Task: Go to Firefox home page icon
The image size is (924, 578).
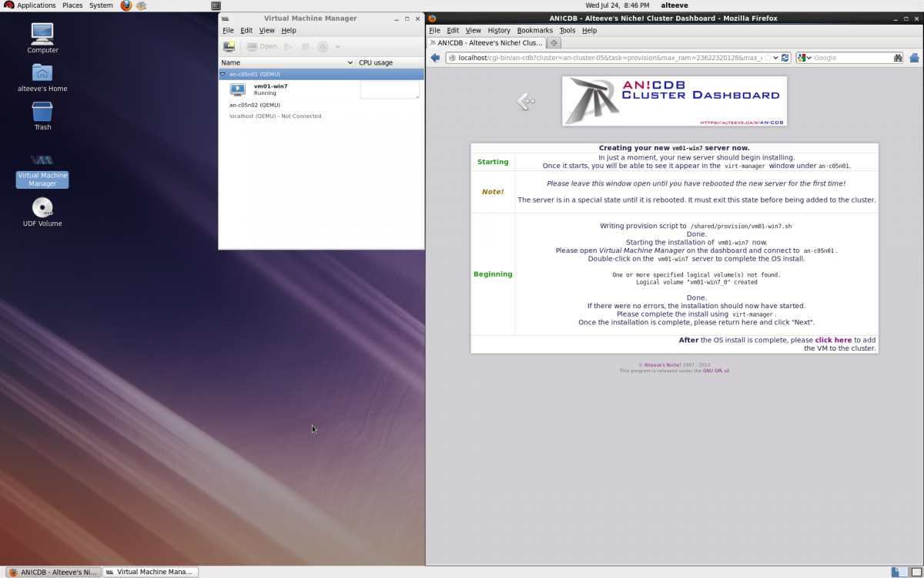Action: (x=914, y=58)
